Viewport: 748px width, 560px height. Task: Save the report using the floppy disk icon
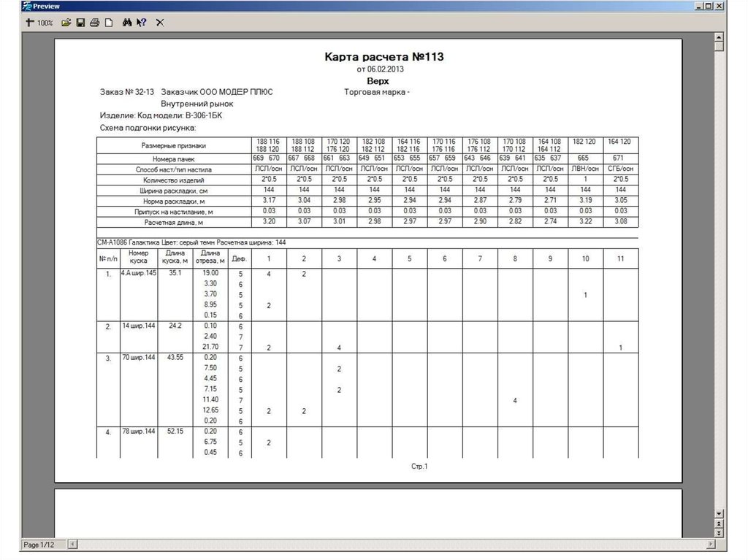[80, 23]
